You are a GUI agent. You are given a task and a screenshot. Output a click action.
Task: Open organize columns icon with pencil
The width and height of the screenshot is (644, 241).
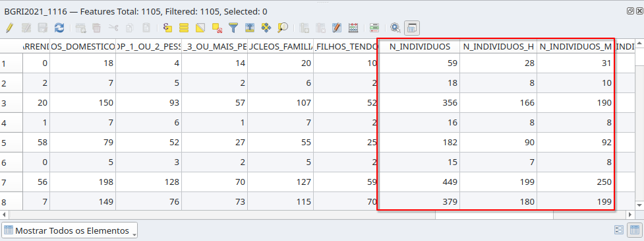point(337,28)
